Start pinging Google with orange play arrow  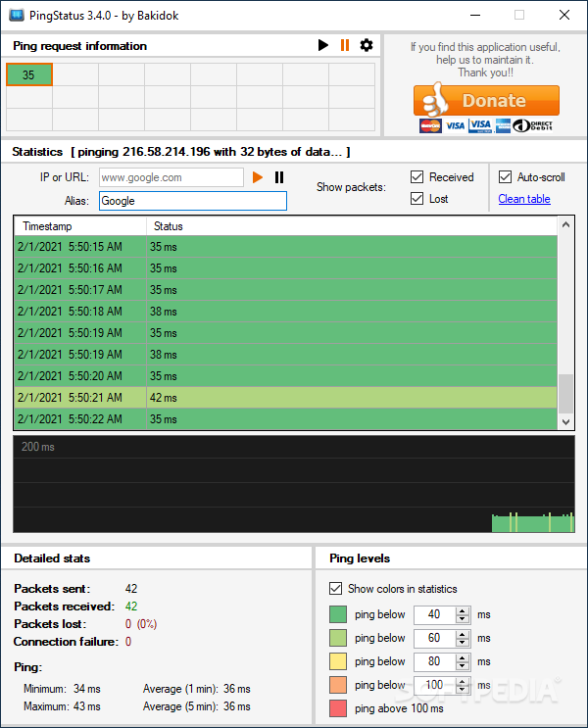coord(258,177)
